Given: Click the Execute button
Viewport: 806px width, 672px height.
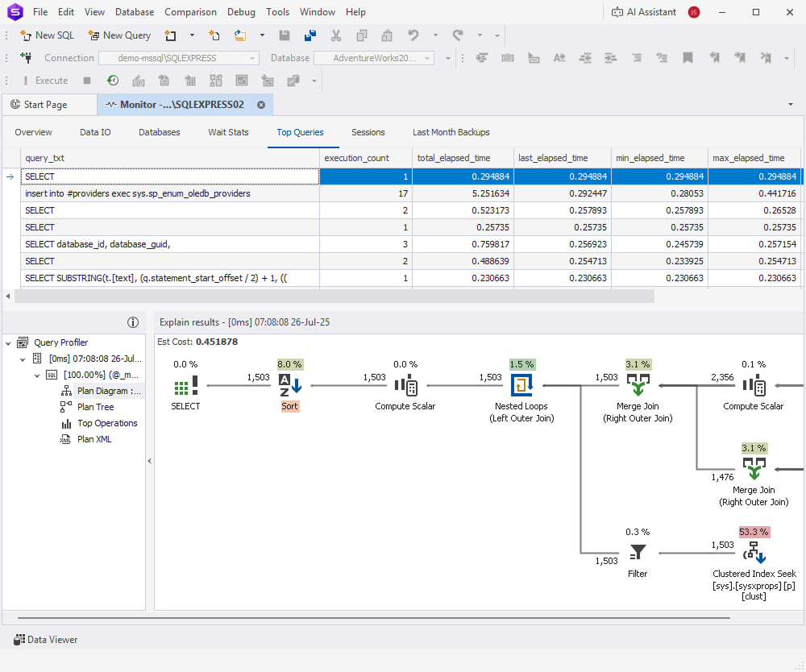Looking at the screenshot, I should 50,80.
